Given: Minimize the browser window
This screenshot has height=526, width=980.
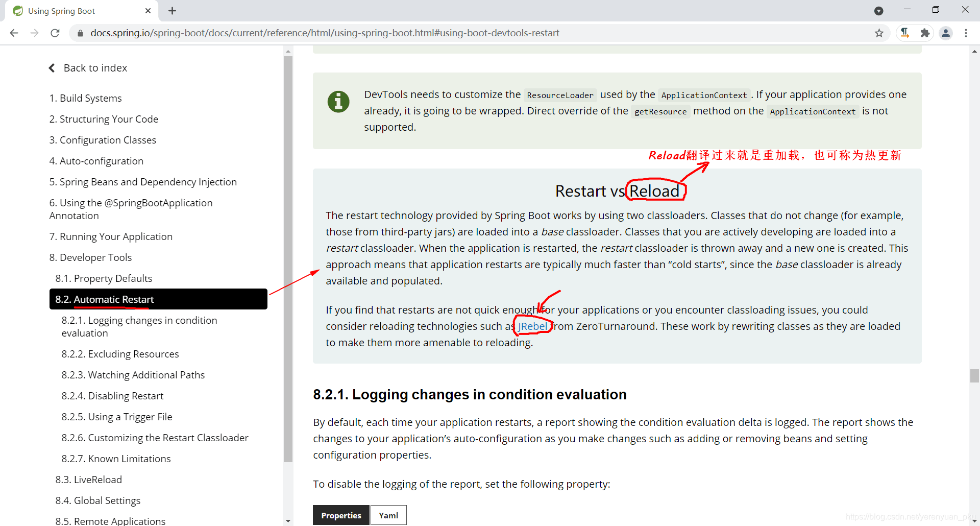Looking at the screenshot, I should coord(907,10).
